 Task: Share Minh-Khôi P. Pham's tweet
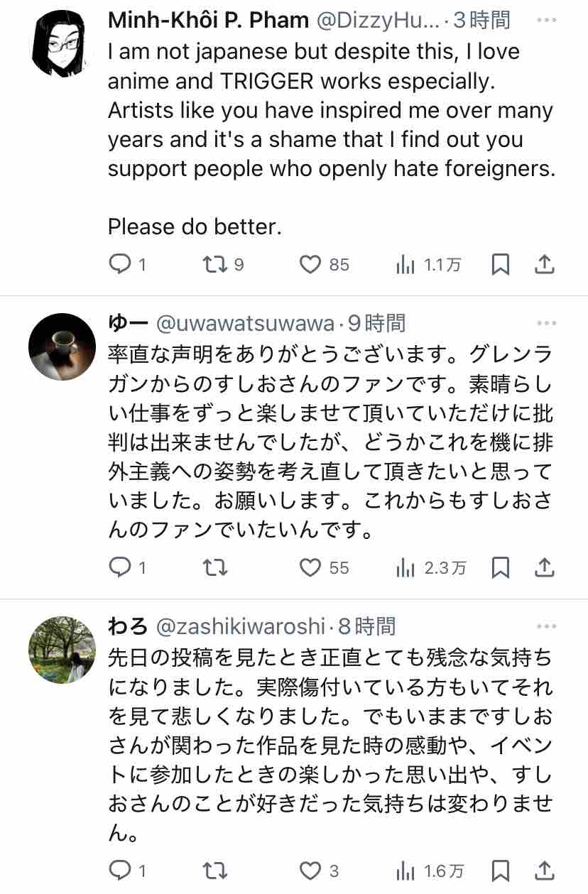click(x=544, y=265)
